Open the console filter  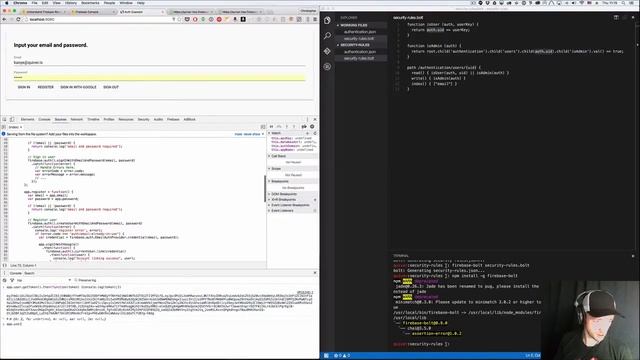12,280
